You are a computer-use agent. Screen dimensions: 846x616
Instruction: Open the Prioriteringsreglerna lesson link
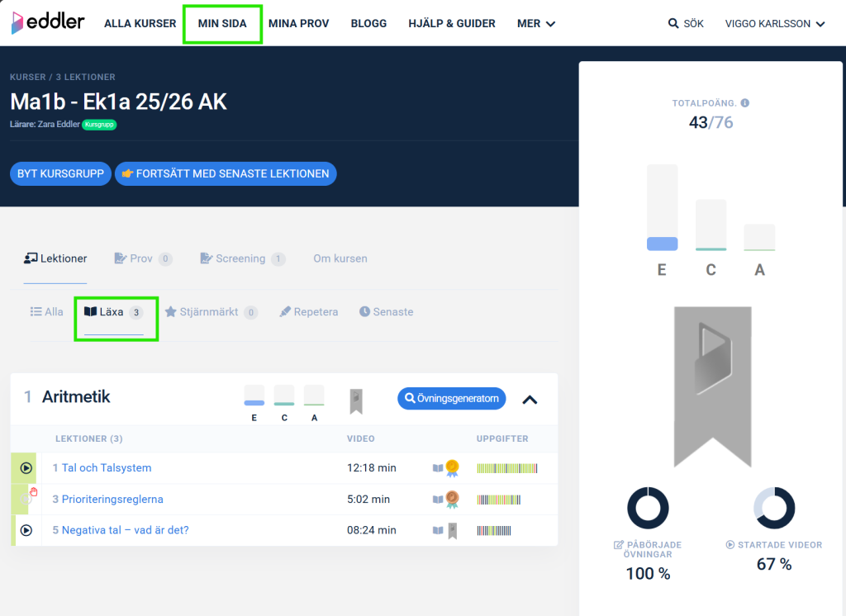(x=112, y=499)
